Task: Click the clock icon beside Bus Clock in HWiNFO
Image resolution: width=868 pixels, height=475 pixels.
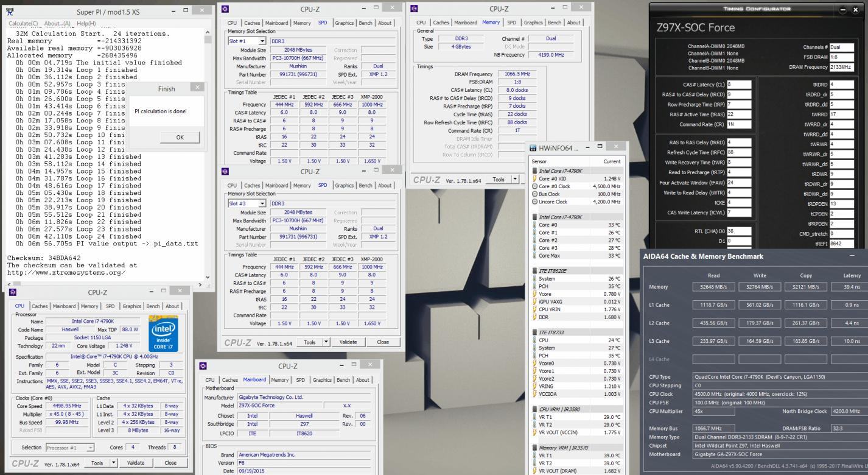Action: (534, 194)
